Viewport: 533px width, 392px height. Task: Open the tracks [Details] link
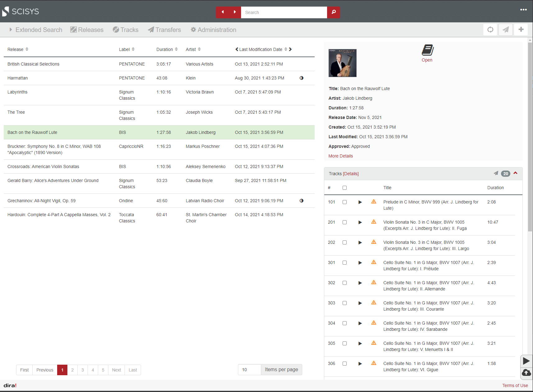pyautogui.click(x=351, y=174)
